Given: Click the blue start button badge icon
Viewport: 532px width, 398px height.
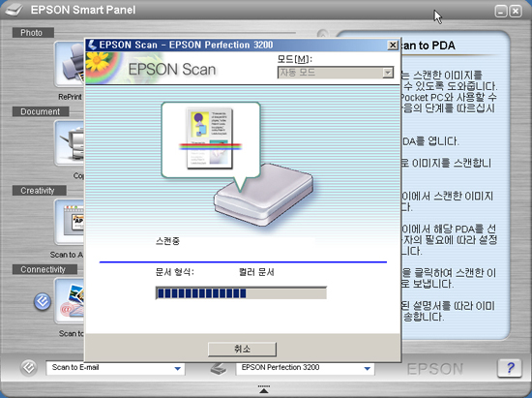Looking at the screenshot, I should [43, 301].
